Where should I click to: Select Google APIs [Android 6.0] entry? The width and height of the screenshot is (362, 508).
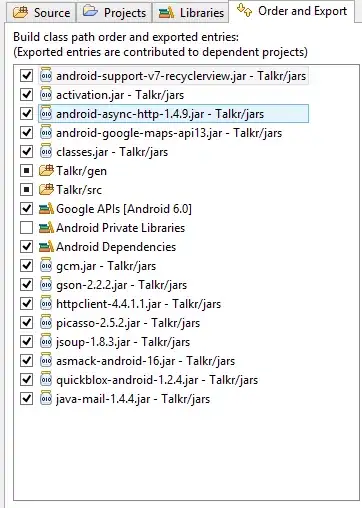[x=124, y=209]
